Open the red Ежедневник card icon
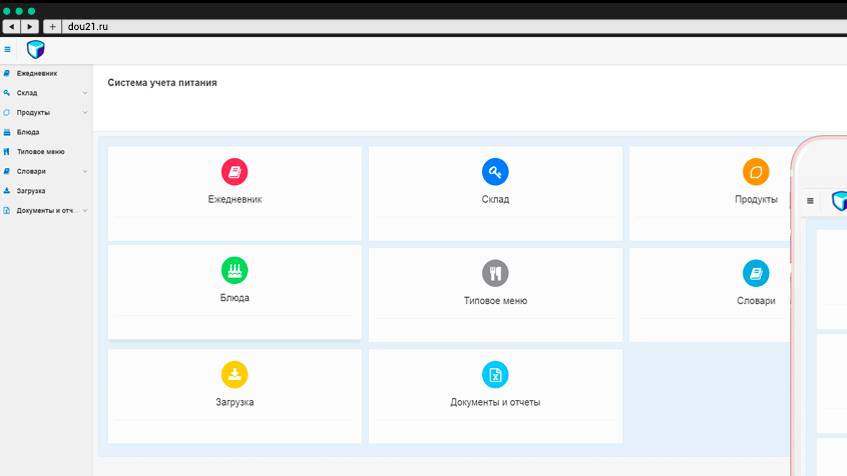 [x=234, y=172]
